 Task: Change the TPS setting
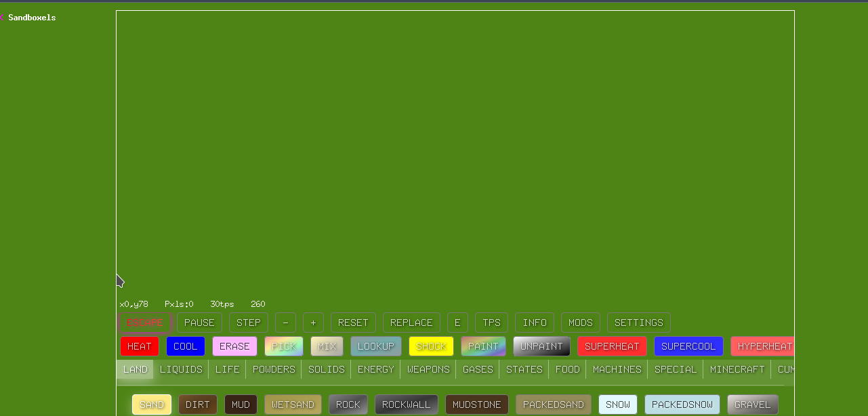(491, 323)
